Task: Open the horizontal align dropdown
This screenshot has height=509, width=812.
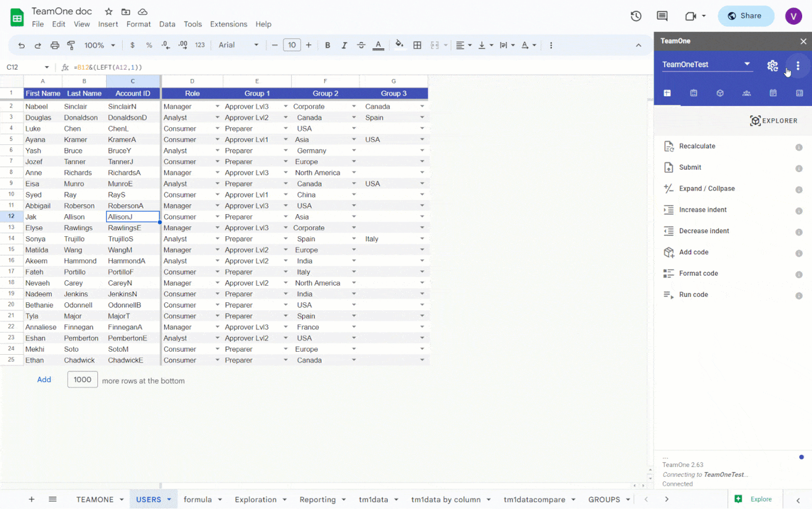Action: point(464,45)
